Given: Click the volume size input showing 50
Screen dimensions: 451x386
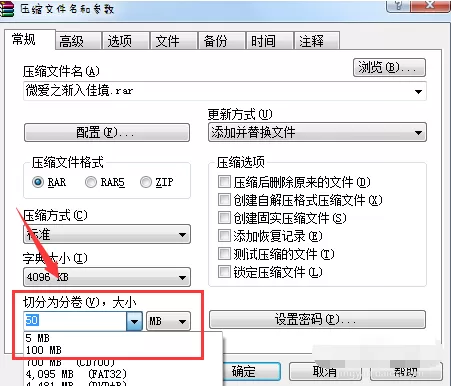Looking at the screenshot, I should (75, 321).
